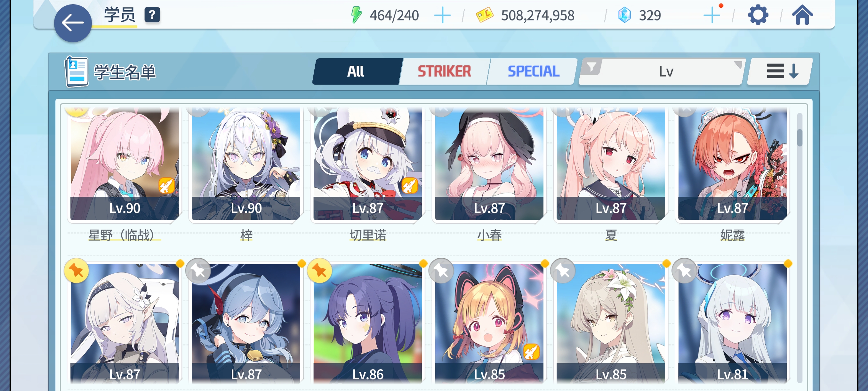Open student 切里诺 Lv.87 card

click(x=368, y=164)
